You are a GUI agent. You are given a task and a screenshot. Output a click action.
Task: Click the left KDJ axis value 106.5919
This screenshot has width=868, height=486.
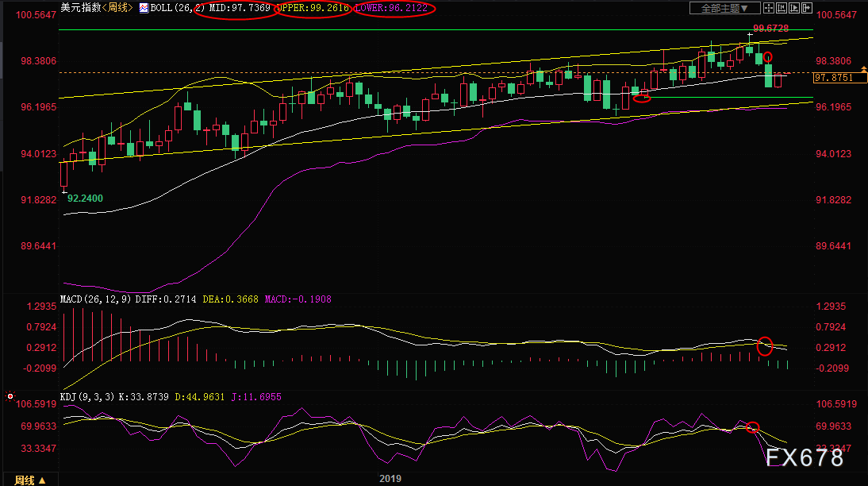pos(36,404)
